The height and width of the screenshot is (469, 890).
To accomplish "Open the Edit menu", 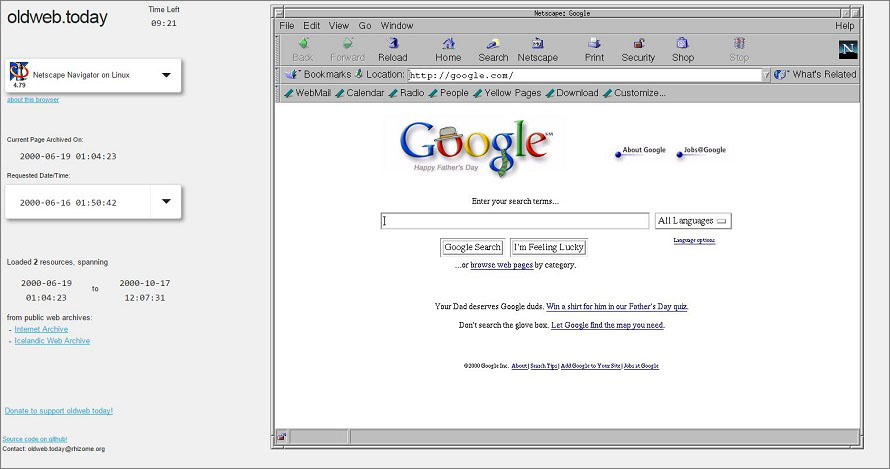I will click(x=312, y=26).
